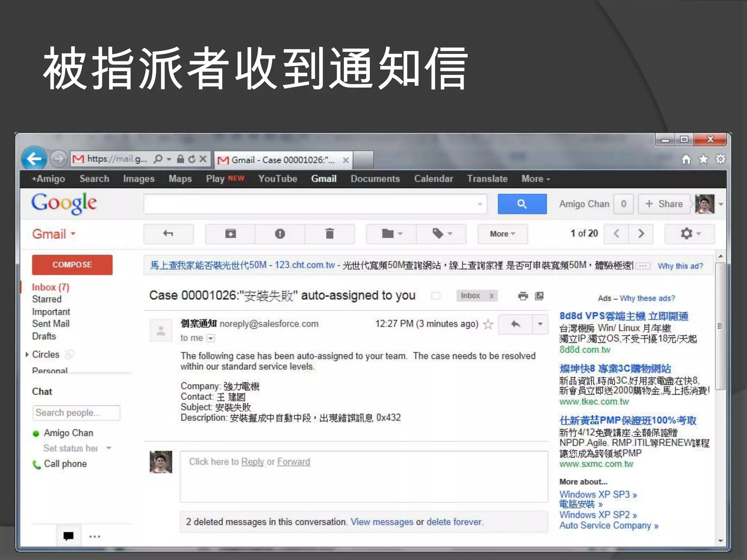Open Calendar in Google bar
Screen dimensions: 747x560
click(433, 179)
